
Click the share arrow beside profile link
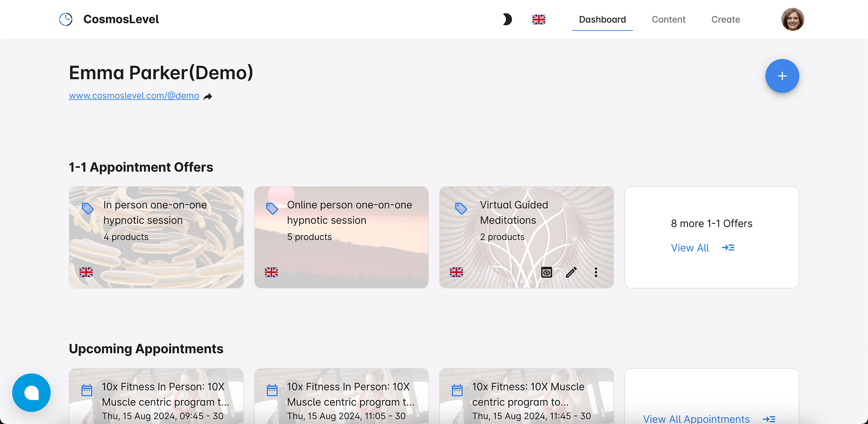tap(208, 96)
